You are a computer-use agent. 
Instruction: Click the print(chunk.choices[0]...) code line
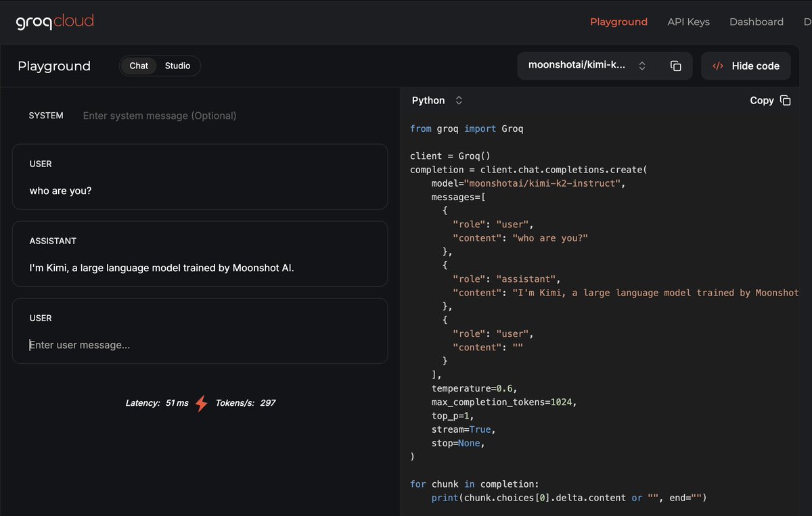(569, 498)
